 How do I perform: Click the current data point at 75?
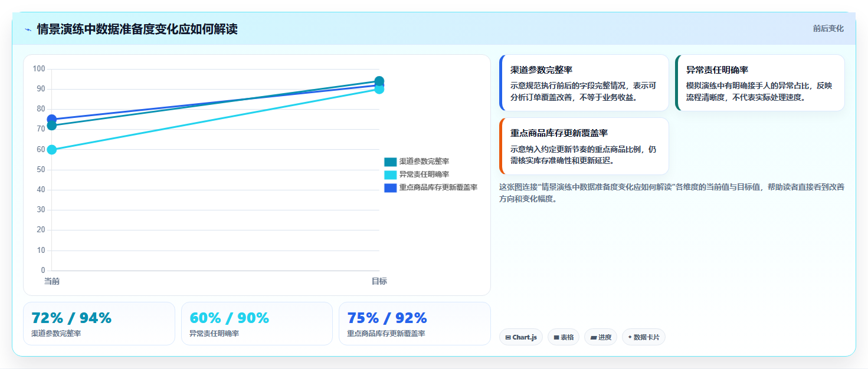click(52, 119)
